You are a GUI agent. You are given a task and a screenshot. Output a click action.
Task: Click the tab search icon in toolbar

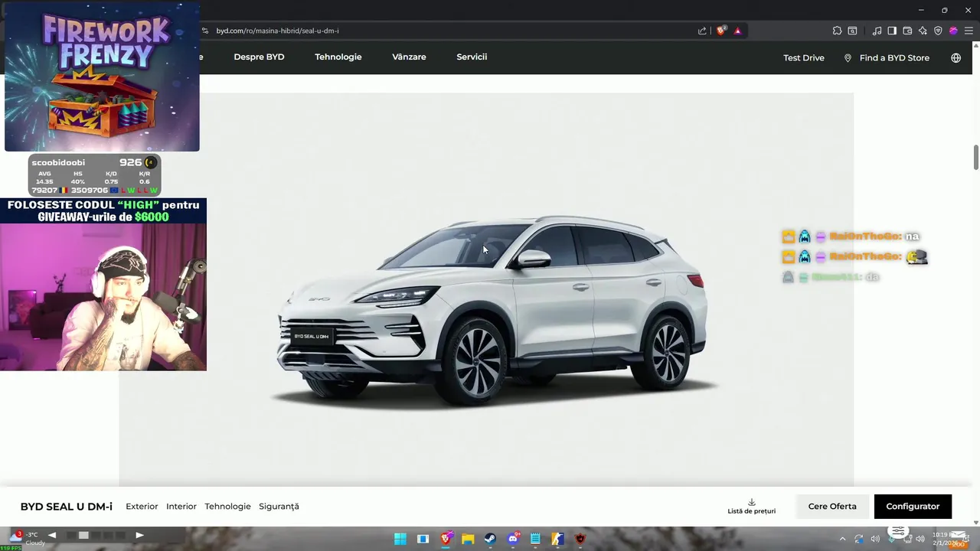pos(852,31)
